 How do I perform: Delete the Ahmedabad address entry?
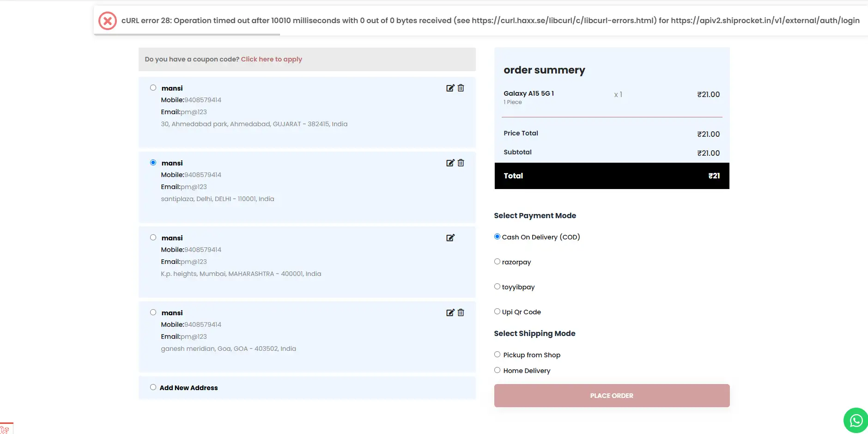pos(461,88)
